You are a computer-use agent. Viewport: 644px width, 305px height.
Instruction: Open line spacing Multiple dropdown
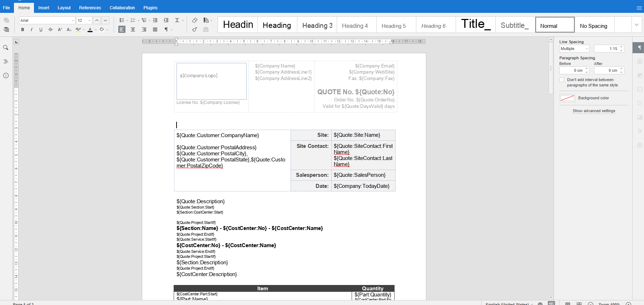(574, 49)
